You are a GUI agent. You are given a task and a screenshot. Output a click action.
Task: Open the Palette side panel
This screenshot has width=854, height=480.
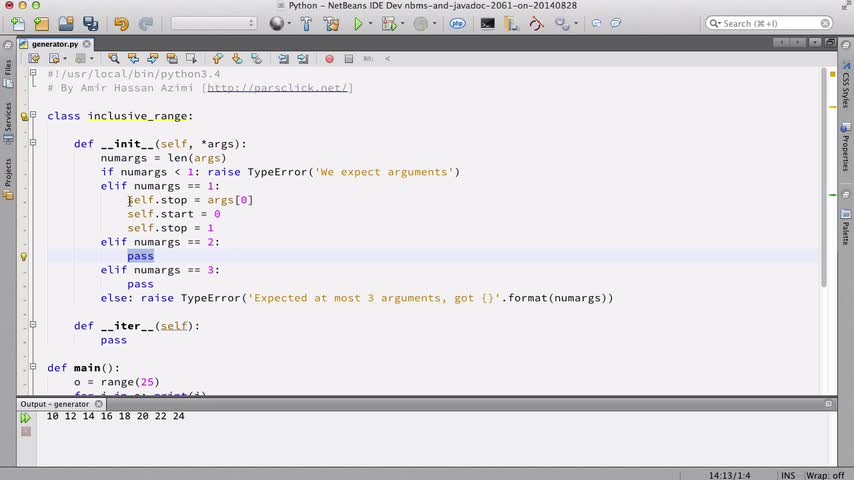(x=845, y=227)
